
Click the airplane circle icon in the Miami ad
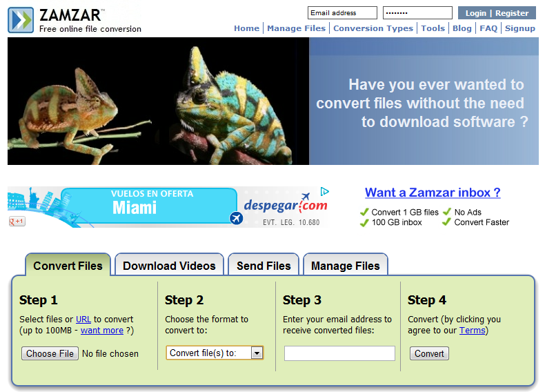(x=237, y=219)
